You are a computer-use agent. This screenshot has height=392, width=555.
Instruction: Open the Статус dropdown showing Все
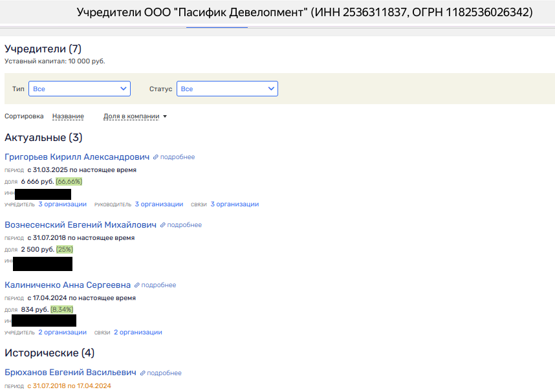click(x=227, y=89)
